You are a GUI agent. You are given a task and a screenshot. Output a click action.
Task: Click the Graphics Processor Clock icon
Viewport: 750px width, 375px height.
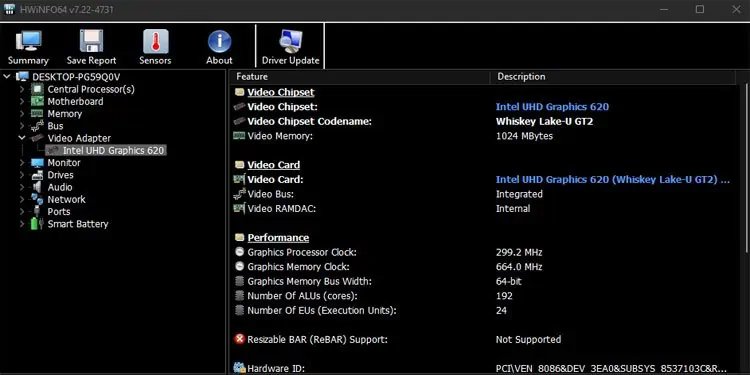coord(239,252)
